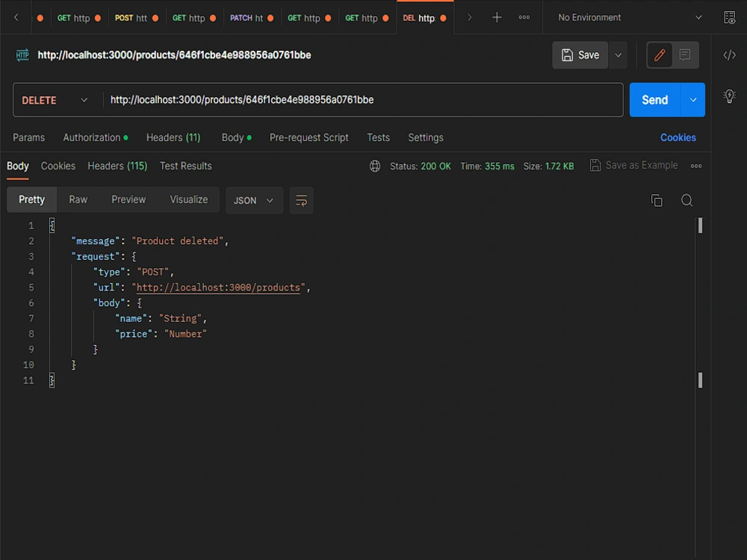
Task: Click the lightbulb help icon
Action: 730,96
